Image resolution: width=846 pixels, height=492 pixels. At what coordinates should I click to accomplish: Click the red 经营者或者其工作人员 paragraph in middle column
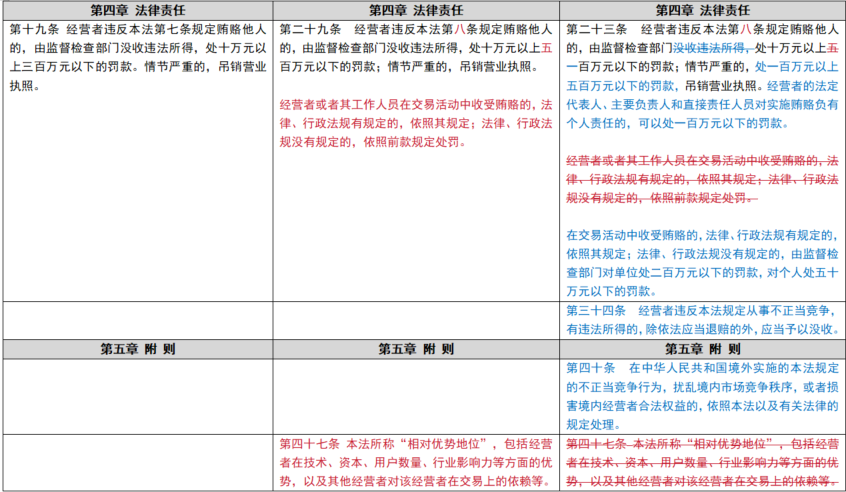[417, 122]
